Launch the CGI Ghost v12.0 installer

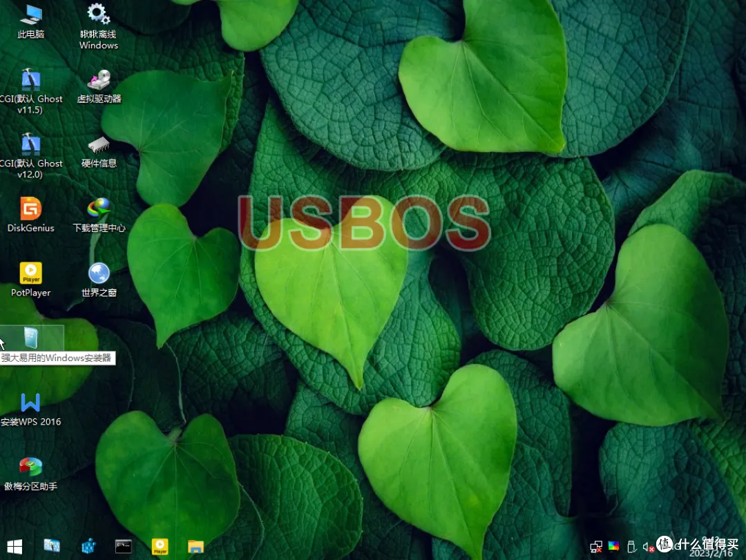(x=30, y=145)
